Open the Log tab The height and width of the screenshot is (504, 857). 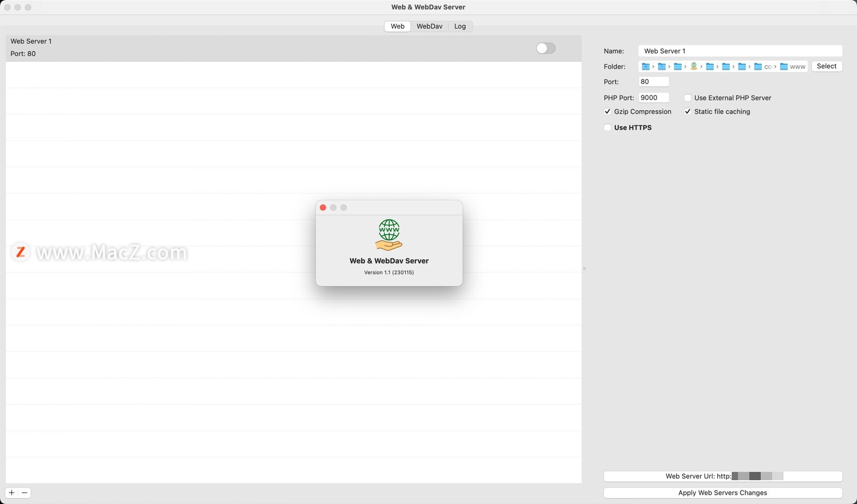pos(460,26)
